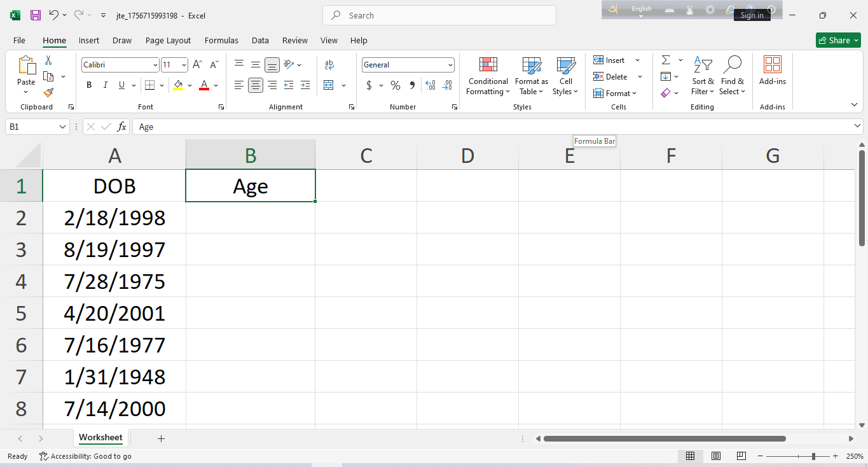Switch to the Worksheet sheet tab
Viewport: 868px width, 467px height.
tap(100, 438)
